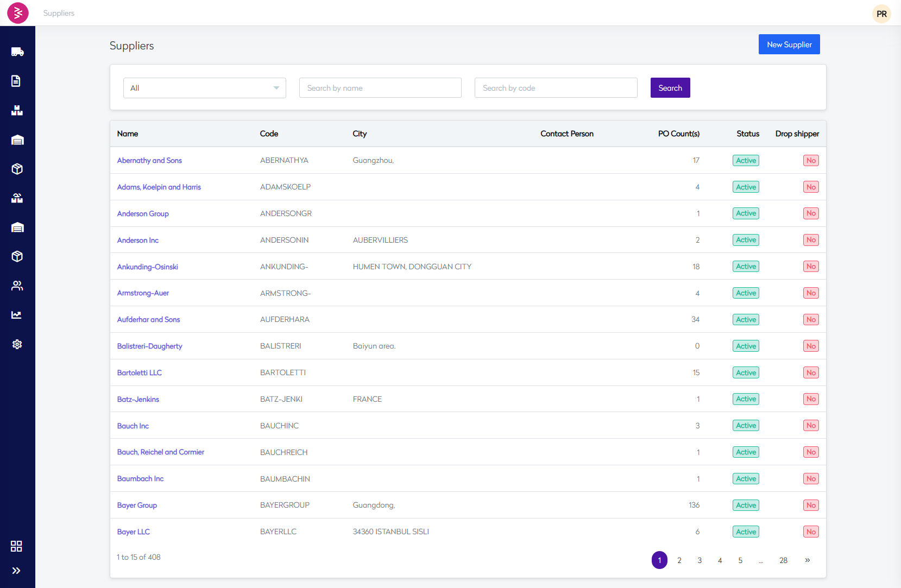
Task: Click the pink app logo
Action: 18,13
